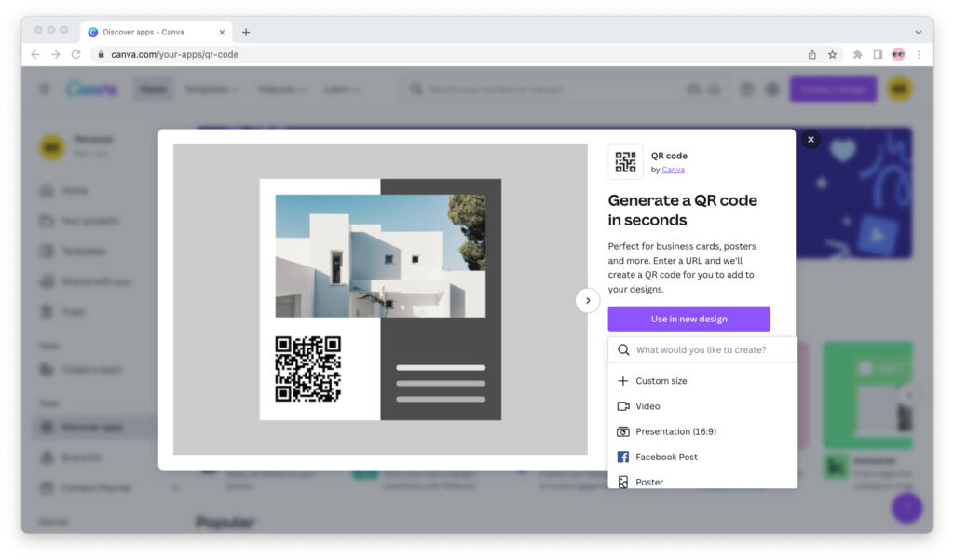Click the Custom size plus icon
954x560 pixels.
click(623, 381)
